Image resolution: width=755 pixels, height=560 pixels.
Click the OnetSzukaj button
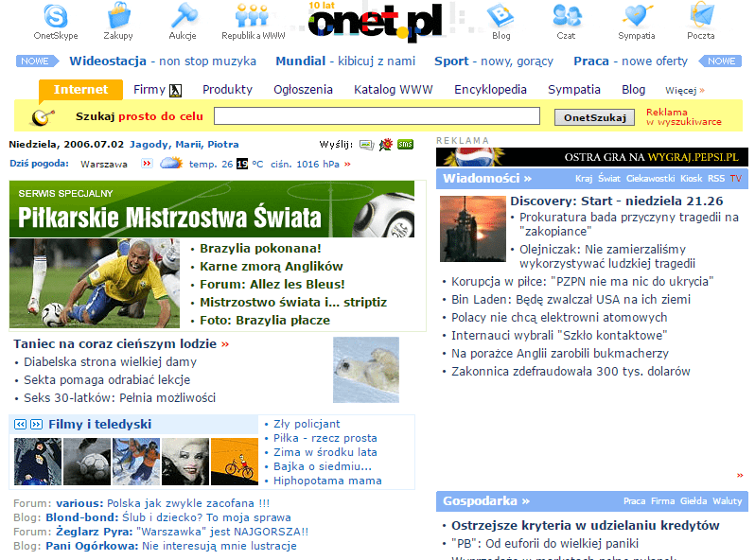point(595,117)
